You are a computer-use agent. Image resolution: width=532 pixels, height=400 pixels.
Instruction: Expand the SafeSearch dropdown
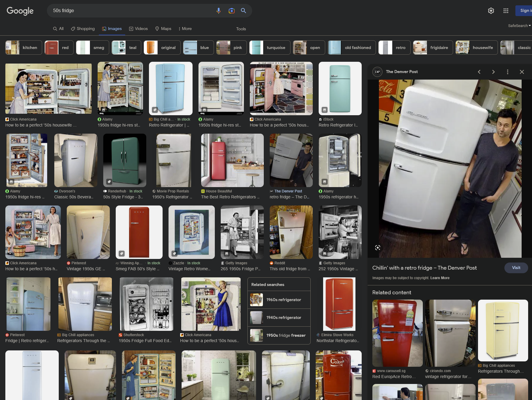click(x=519, y=26)
